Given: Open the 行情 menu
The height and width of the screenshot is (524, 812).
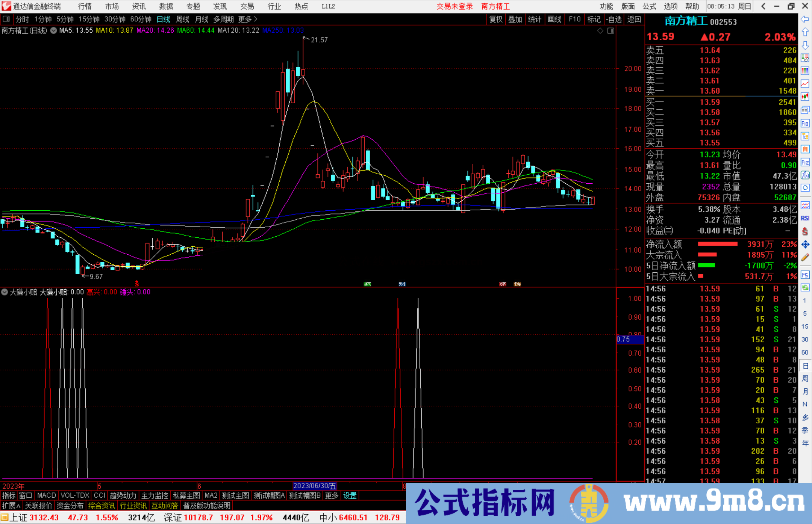Looking at the screenshot, I should pos(84,6).
